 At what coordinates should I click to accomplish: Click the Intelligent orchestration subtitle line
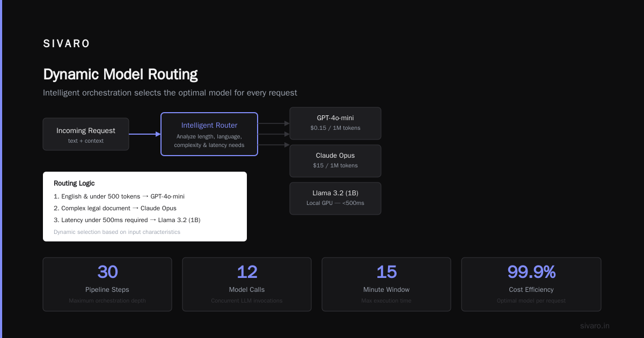[x=170, y=93]
